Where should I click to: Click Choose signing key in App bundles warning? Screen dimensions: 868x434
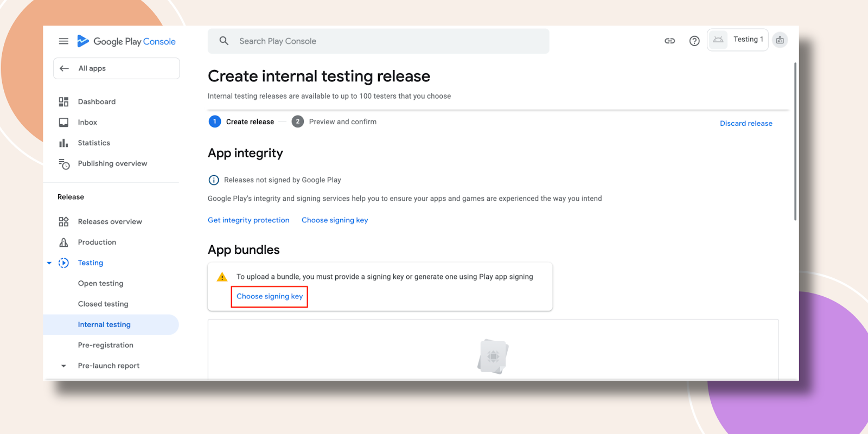(270, 296)
